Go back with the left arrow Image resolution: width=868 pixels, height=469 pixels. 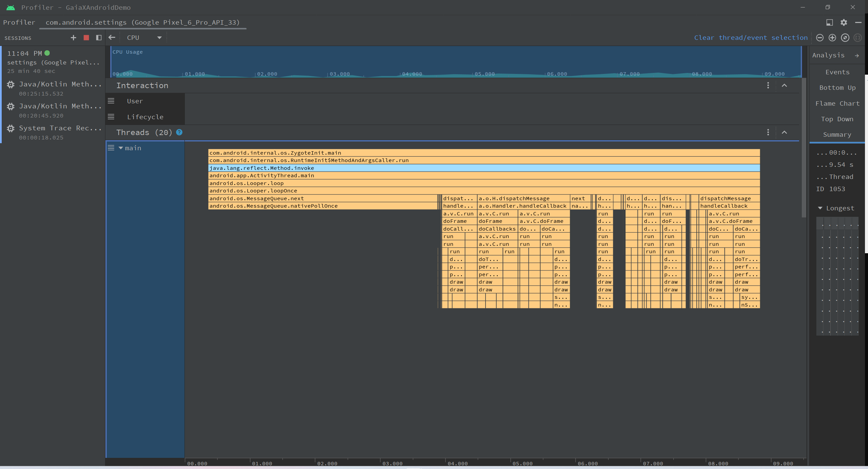[112, 37]
